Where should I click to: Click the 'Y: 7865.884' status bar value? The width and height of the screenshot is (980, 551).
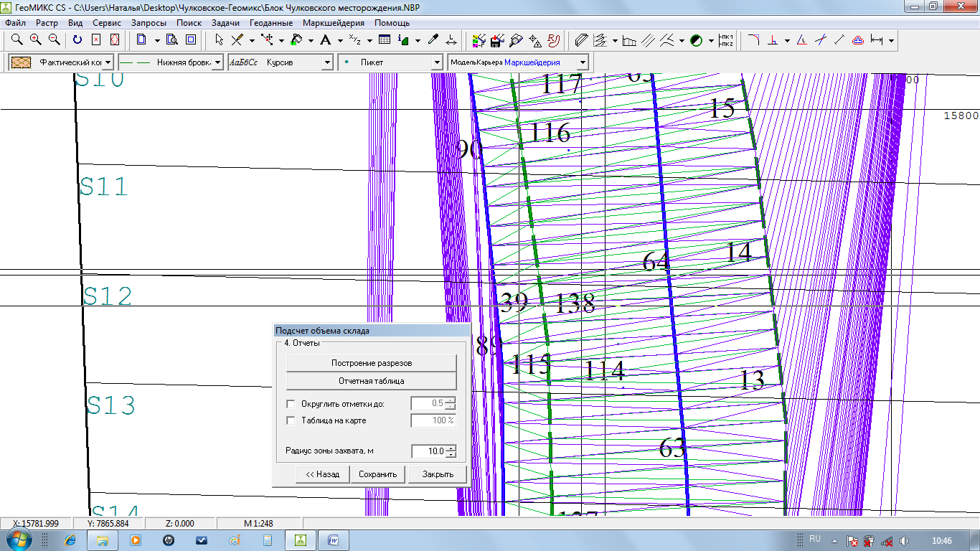[x=108, y=524]
